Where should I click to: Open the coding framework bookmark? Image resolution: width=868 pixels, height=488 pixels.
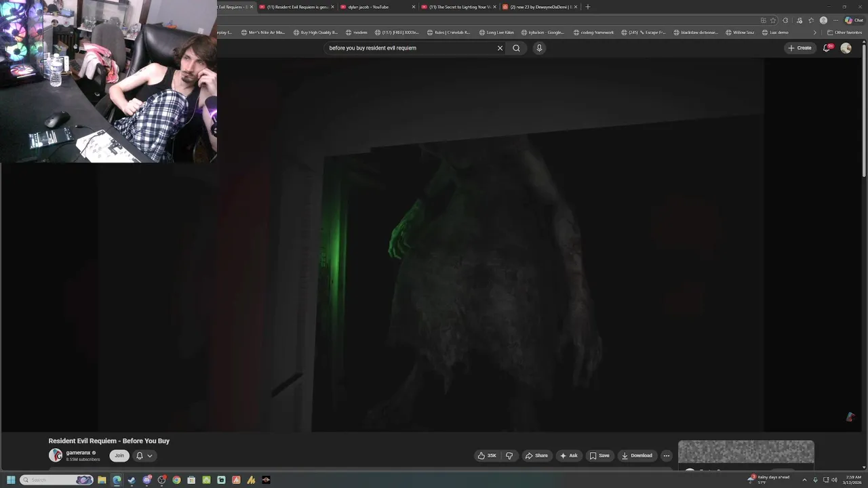tap(593, 33)
